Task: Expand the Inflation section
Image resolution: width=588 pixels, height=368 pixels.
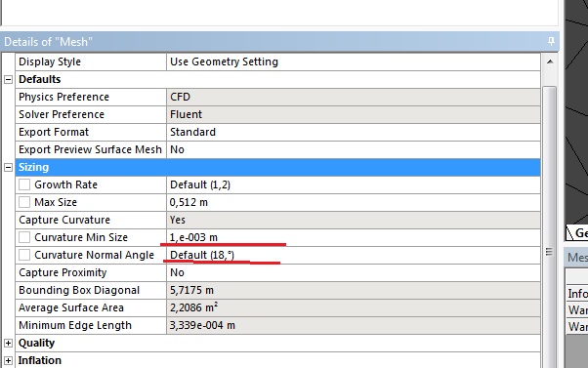Action: pos(8,360)
